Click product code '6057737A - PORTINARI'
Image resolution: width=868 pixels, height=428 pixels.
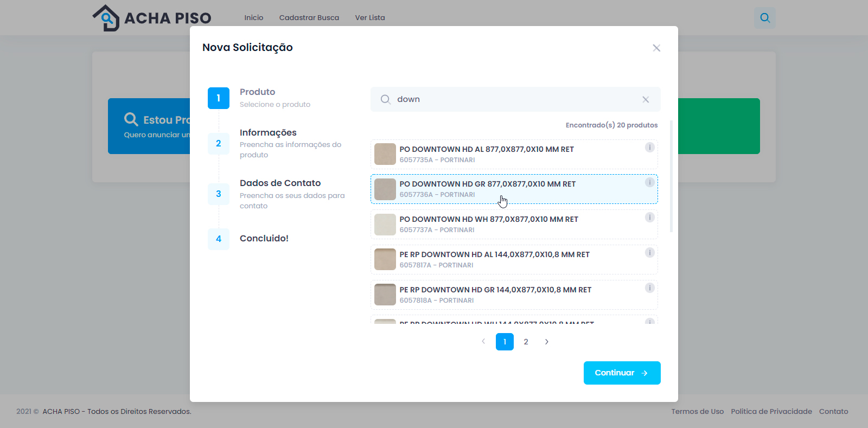click(x=437, y=230)
